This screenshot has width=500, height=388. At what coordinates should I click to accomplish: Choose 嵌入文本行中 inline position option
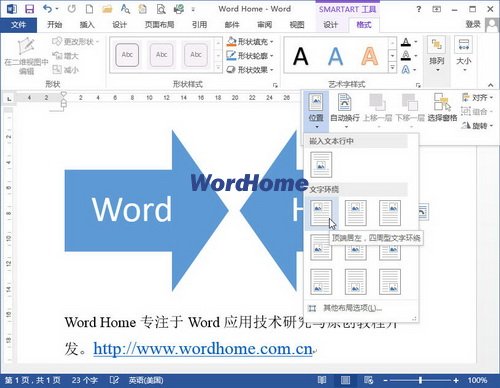[321, 165]
